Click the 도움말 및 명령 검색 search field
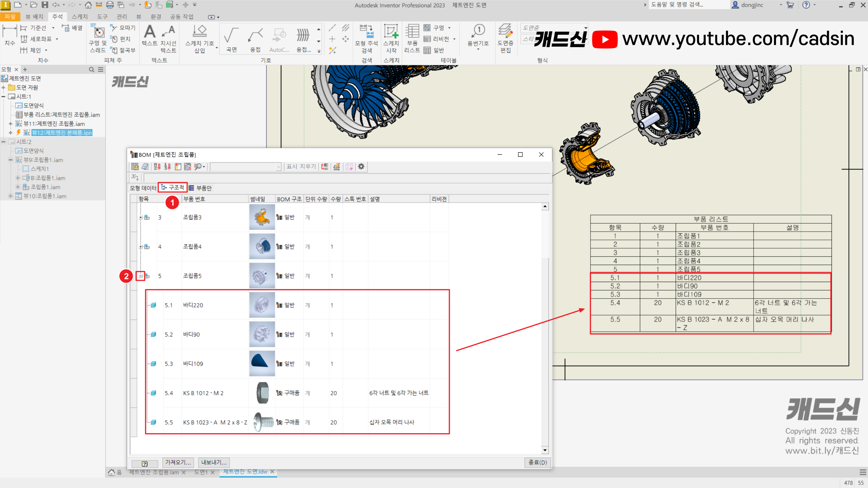This screenshot has width=868, height=488. 689,5
